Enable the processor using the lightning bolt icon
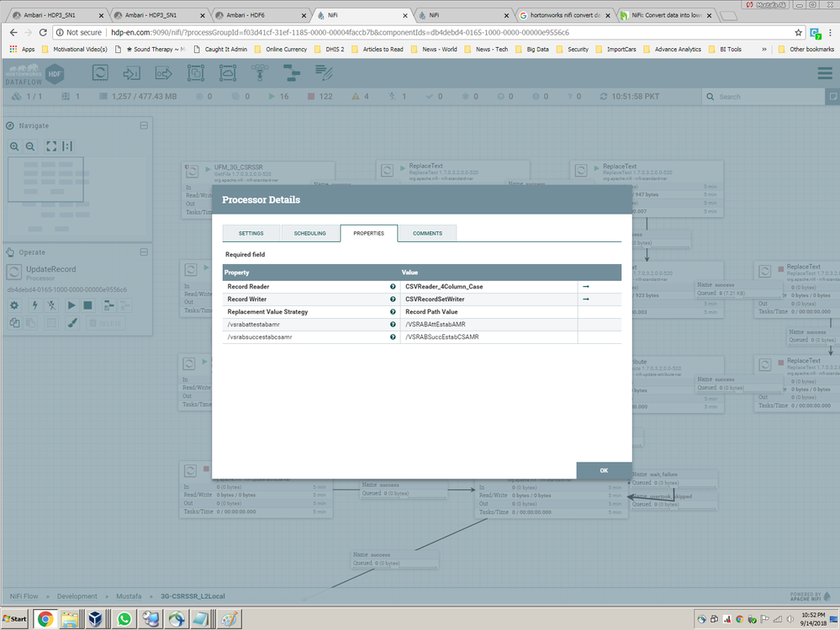Screen dimensions: 840x630 [35, 305]
